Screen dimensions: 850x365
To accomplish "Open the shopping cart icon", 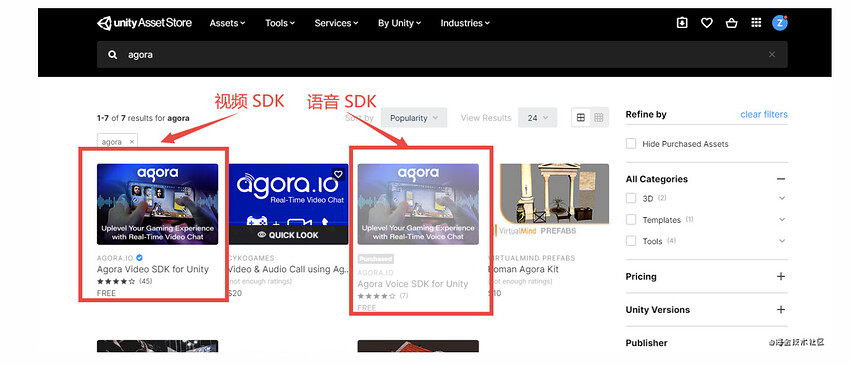I will pyautogui.click(x=731, y=23).
